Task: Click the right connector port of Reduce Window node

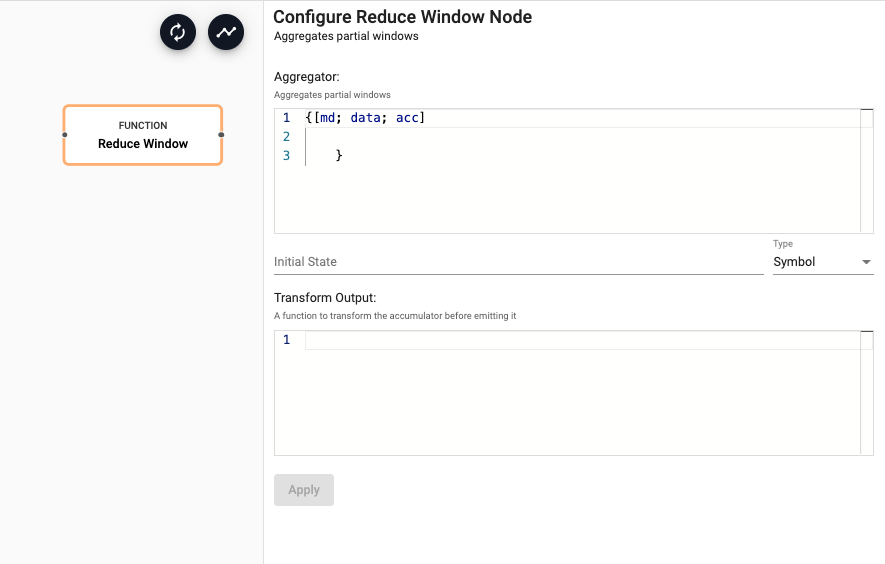Action: 221,135
